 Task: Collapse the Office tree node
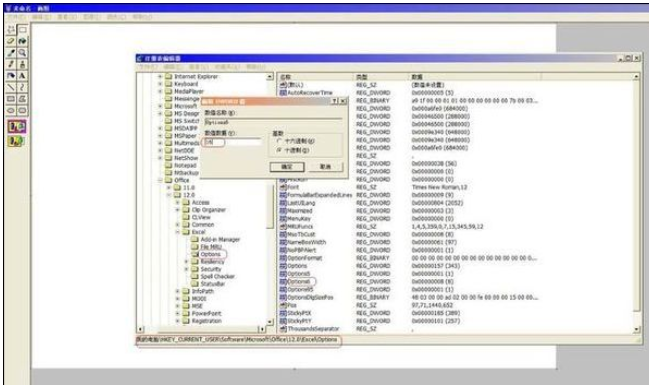[x=160, y=180]
